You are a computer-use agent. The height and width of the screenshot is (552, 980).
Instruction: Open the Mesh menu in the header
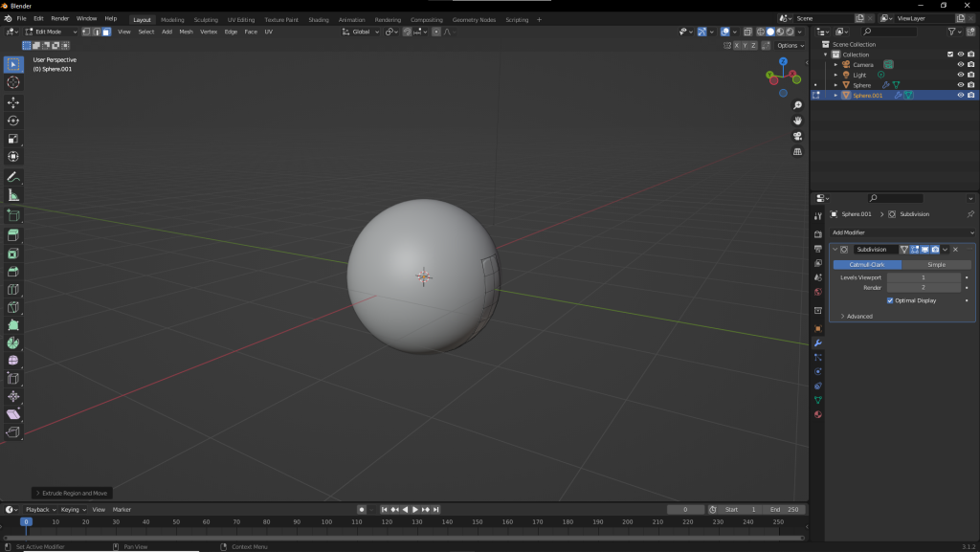(x=186, y=32)
